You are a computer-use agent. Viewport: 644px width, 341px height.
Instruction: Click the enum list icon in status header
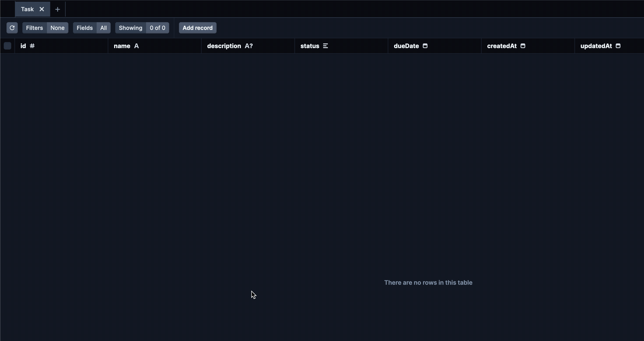pyautogui.click(x=325, y=46)
